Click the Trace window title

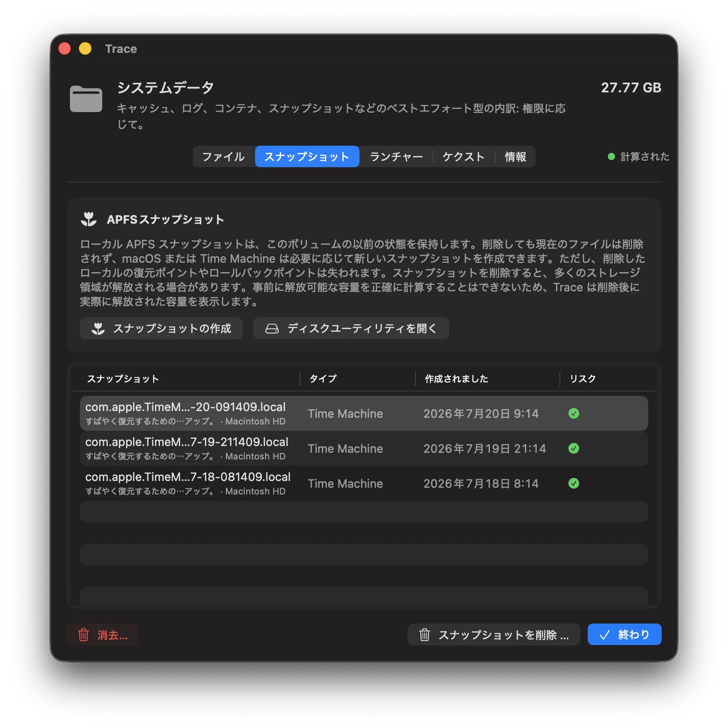(x=121, y=48)
